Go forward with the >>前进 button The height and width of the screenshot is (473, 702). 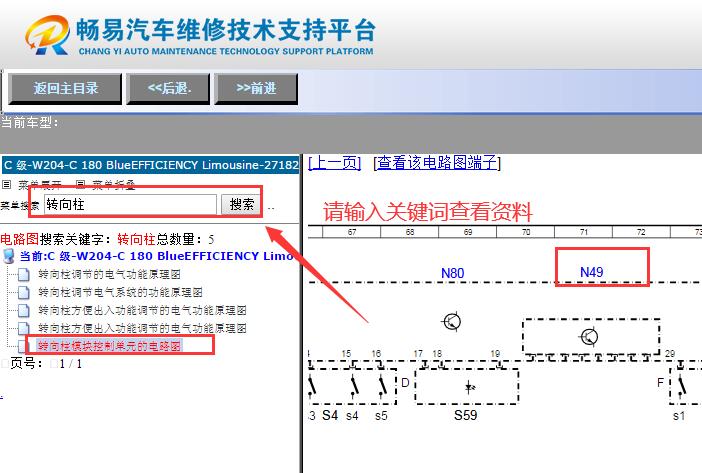tap(256, 89)
